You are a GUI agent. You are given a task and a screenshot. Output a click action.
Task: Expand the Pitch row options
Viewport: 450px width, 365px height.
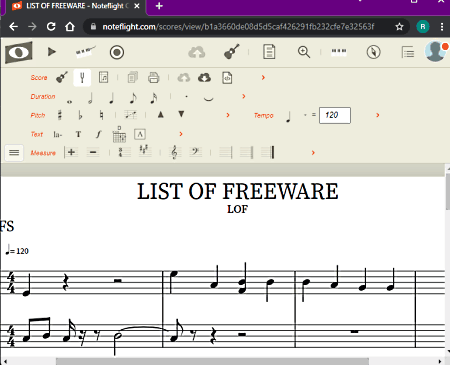(228, 115)
